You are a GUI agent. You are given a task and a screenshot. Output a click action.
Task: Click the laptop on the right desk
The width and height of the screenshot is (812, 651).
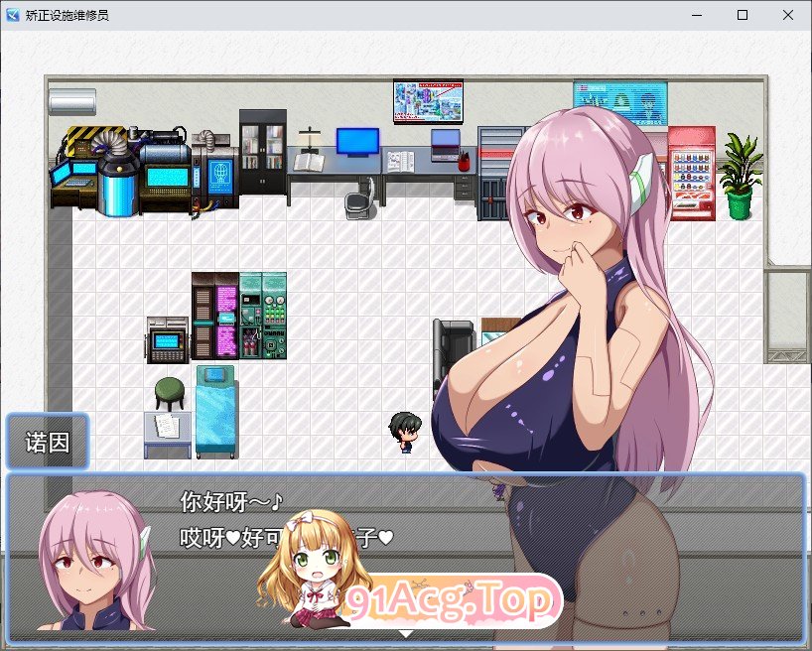pyautogui.click(x=446, y=145)
